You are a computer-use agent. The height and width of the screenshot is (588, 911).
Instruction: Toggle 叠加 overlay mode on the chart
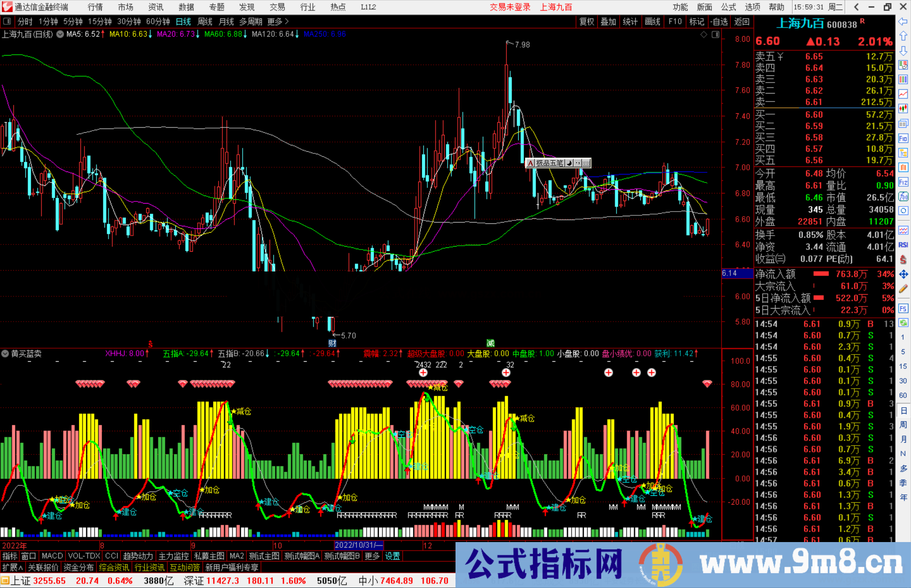pos(609,21)
